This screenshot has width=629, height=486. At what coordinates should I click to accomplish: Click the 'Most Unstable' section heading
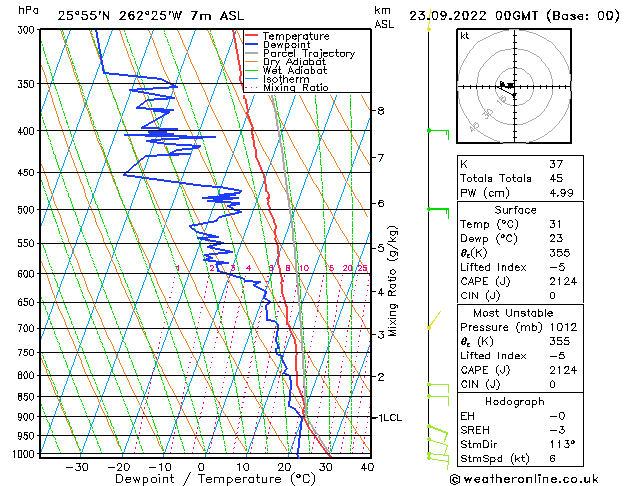tap(513, 313)
